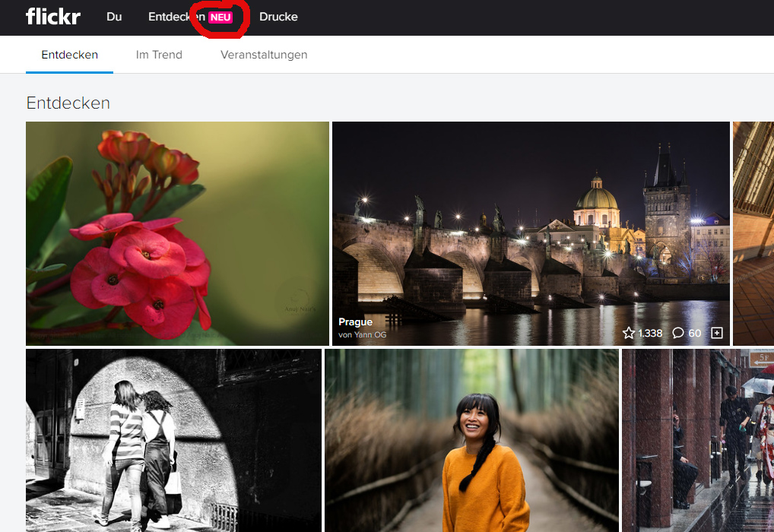Click the speech bubble comment icon on Prague

pos(678,333)
